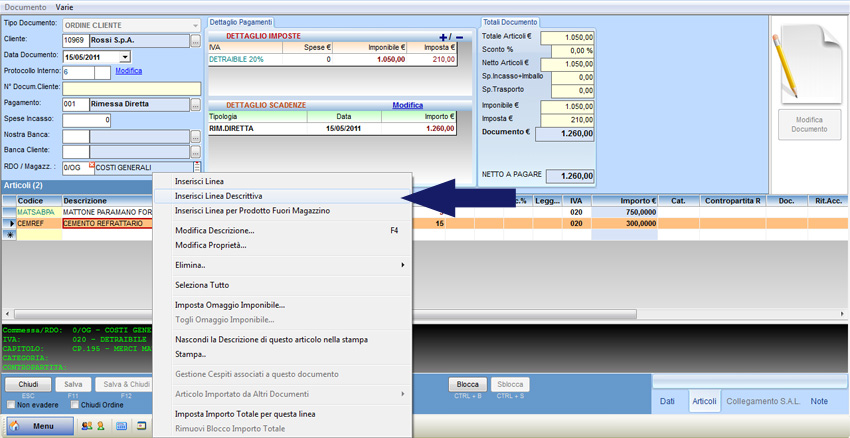850x438 pixels.
Task: Enable the Non evadere checkbox
Action: click(x=11, y=404)
